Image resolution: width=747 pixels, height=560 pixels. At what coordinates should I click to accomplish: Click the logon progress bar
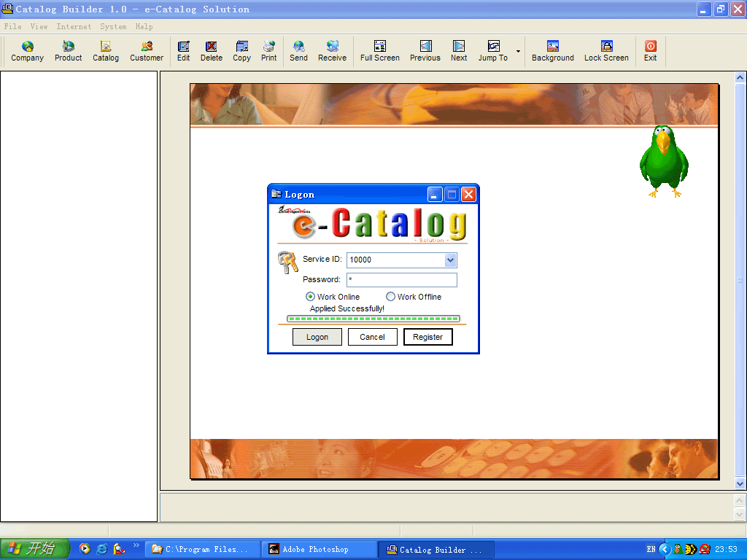pyautogui.click(x=373, y=319)
